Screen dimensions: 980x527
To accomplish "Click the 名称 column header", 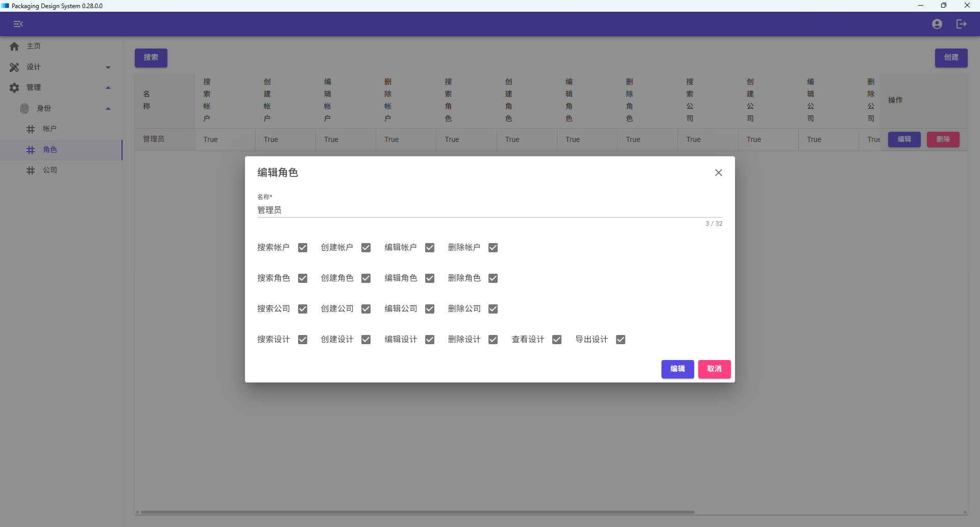I will click(x=164, y=101).
